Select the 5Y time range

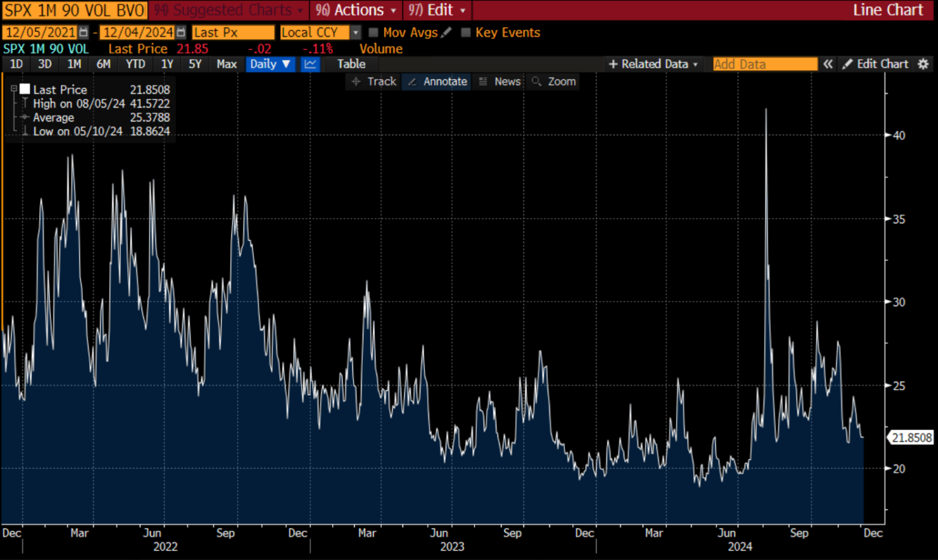(x=195, y=64)
